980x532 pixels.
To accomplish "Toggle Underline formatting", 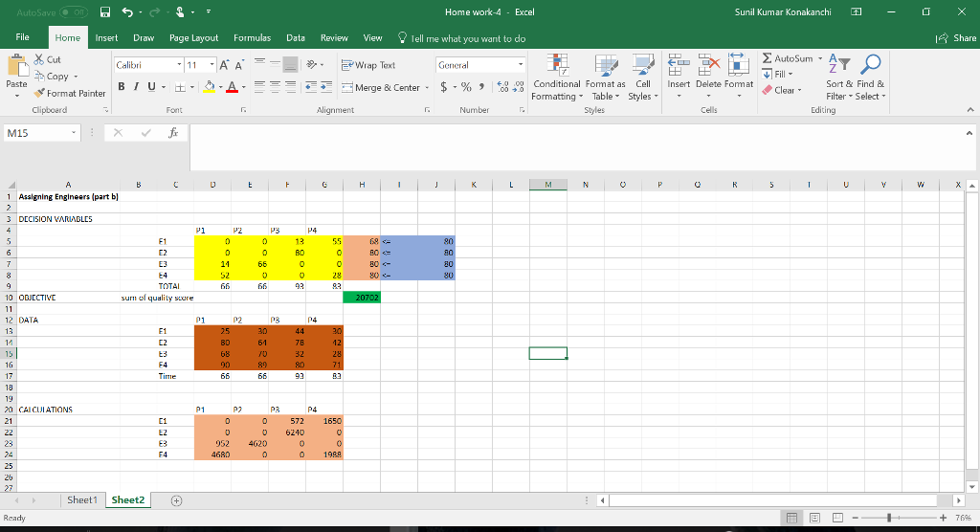I will 151,87.
